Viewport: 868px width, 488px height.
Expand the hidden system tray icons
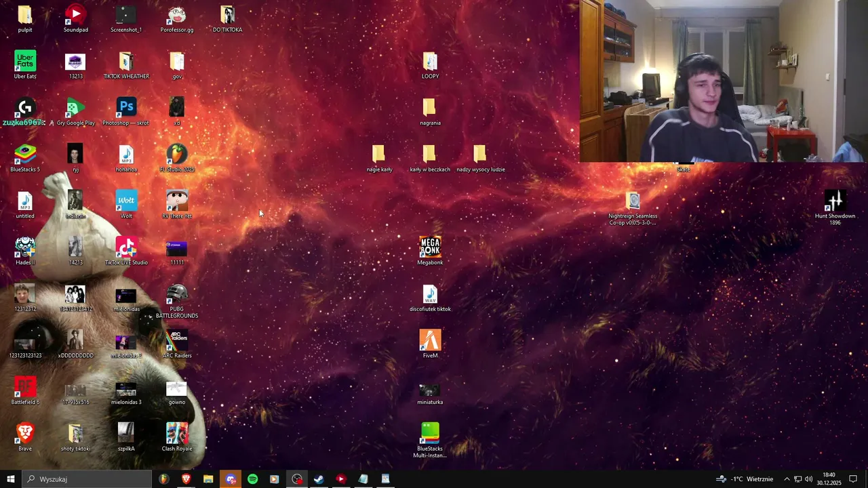pos(787,479)
